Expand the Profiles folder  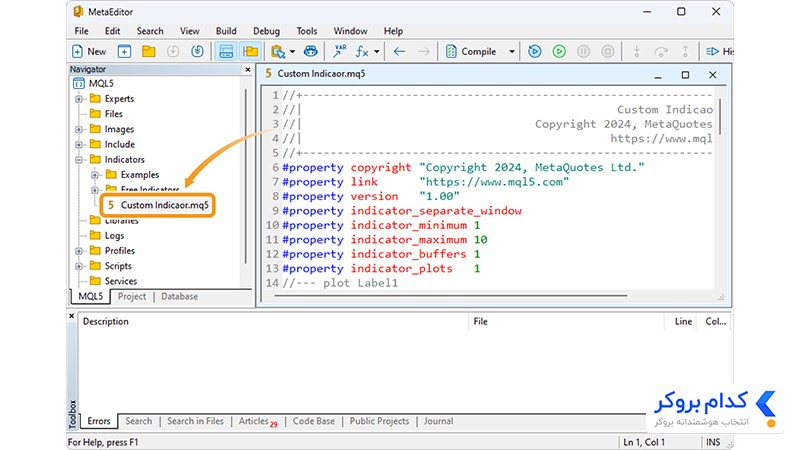coord(79,251)
